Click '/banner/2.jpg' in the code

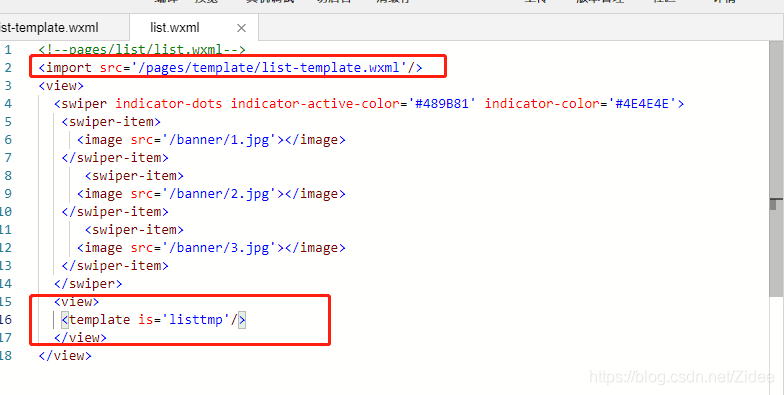pos(219,194)
